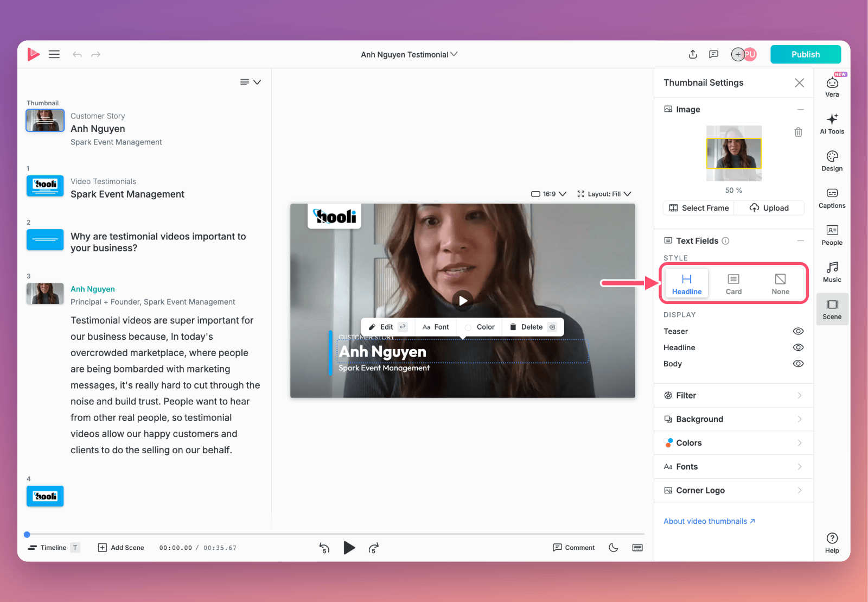Viewport: 868px width, 602px height.
Task: Toggle Headline visibility eye
Action: [798, 347]
